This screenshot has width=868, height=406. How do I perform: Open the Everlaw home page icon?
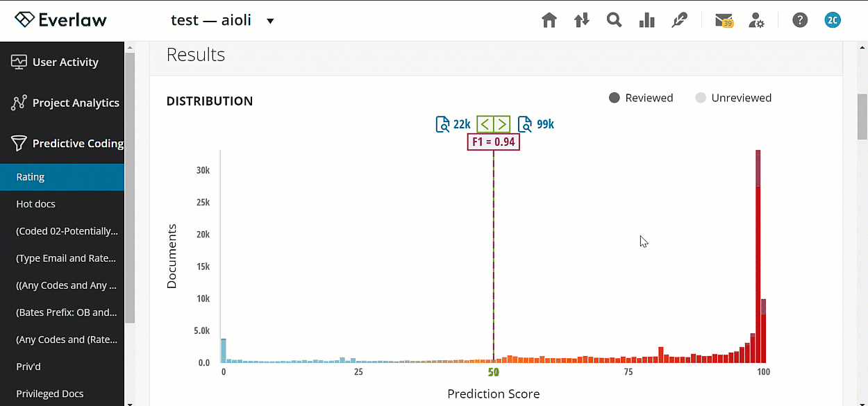pyautogui.click(x=549, y=20)
